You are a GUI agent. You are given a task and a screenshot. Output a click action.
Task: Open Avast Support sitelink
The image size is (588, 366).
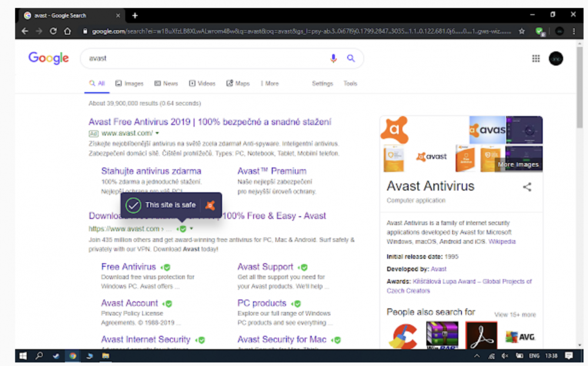pos(265,267)
